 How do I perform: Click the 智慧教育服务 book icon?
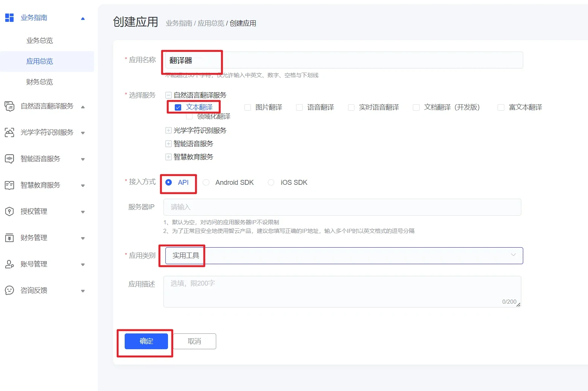tap(9, 185)
